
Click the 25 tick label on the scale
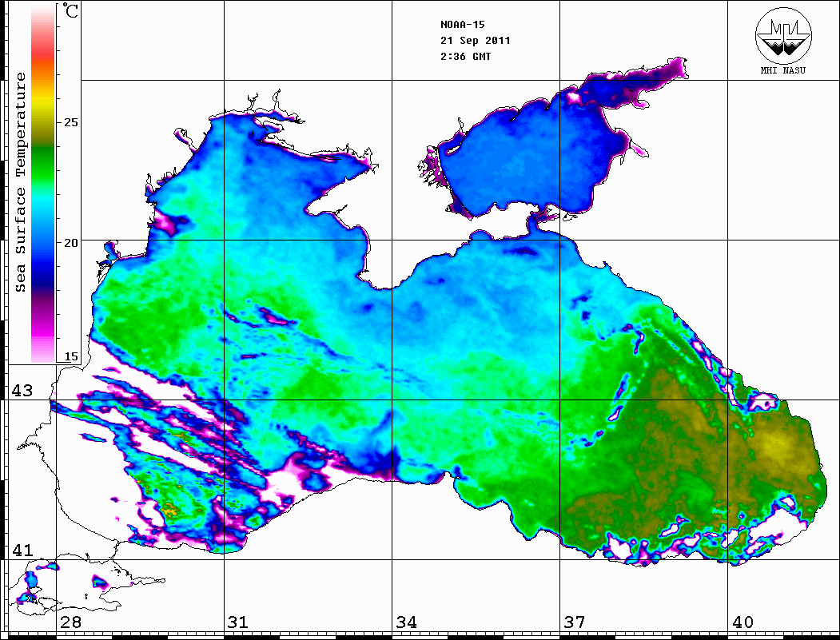coord(70,122)
